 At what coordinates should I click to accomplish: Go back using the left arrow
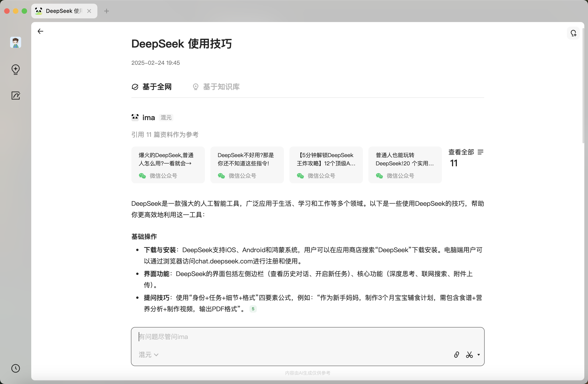point(40,31)
